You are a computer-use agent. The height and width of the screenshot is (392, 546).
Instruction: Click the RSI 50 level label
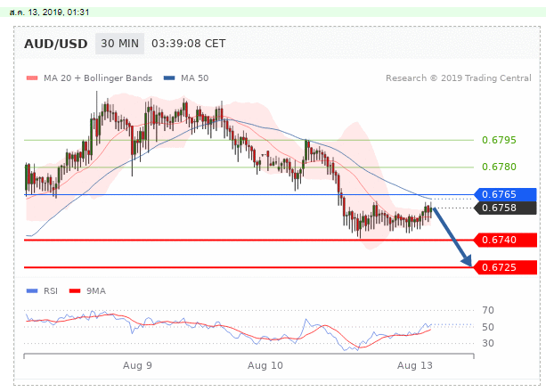(488, 327)
